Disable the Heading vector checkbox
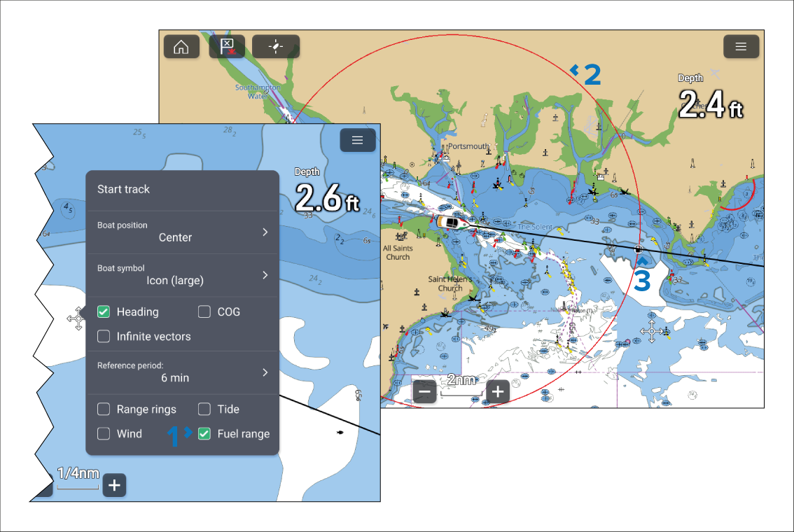 pos(104,312)
